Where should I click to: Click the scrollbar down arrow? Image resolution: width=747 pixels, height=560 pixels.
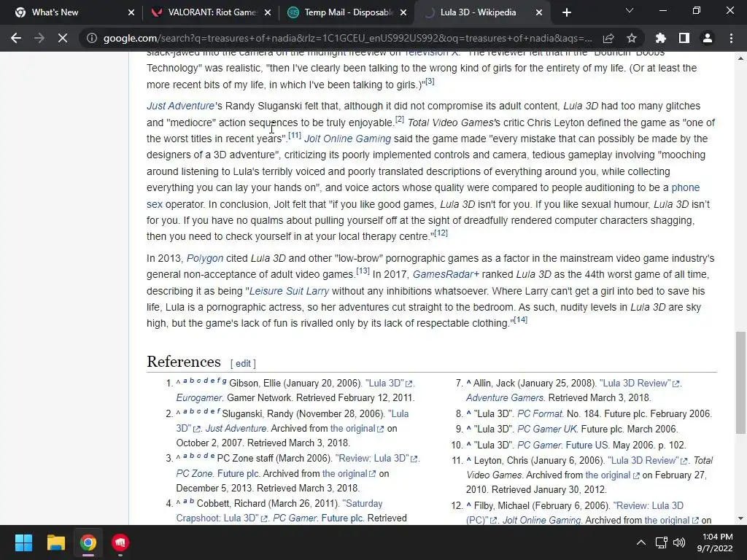tap(740, 518)
